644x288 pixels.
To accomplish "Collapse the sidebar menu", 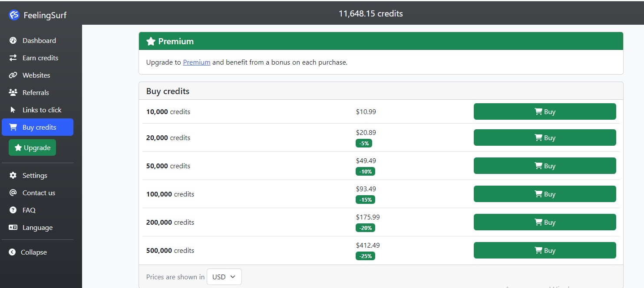I will [33, 252].
